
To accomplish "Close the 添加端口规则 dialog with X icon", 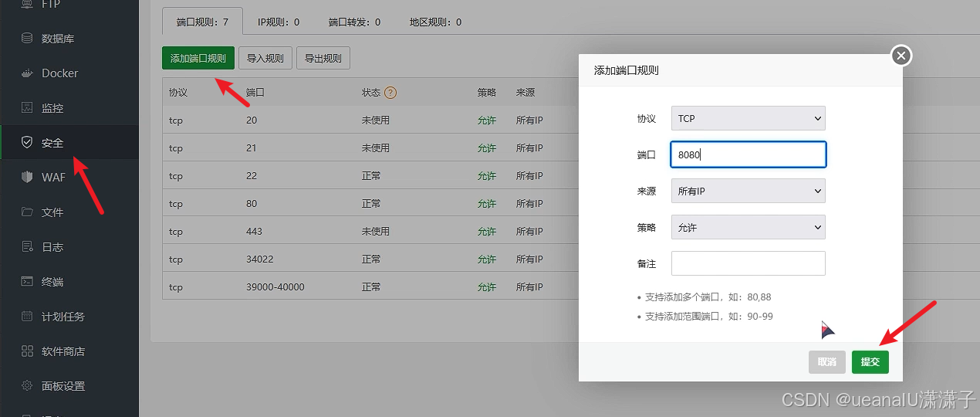I will (x=901, y=56).
